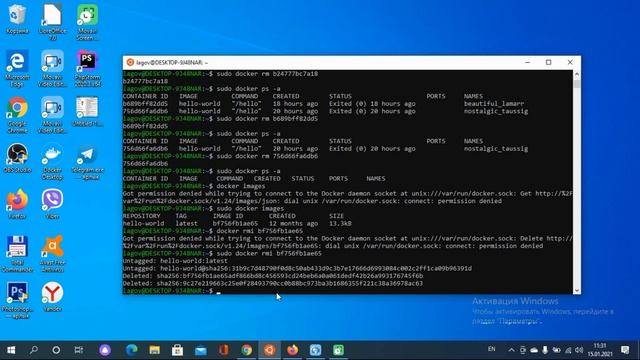640x360 pixels.
Task: Open Task View from the taskbar
Action: click(x=79, y=350)
